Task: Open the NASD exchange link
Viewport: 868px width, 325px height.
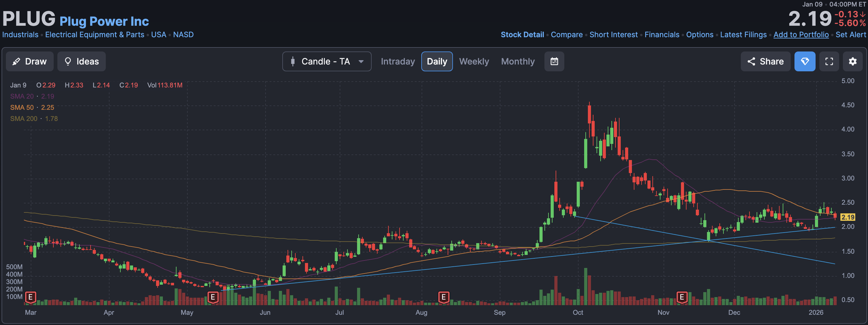Action: [x=183, y=35]
